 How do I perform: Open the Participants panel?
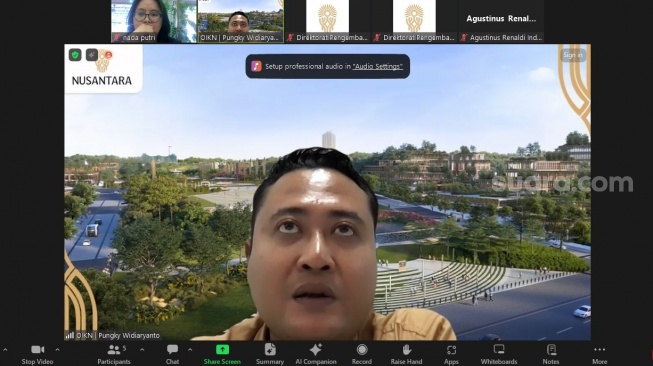(114, 354)
